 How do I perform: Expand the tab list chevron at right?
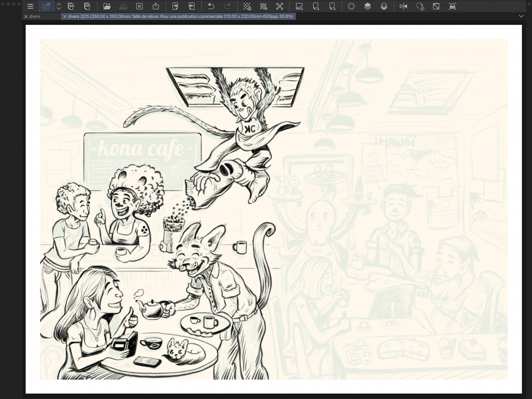pyautogui.click(x=521, y=16)
